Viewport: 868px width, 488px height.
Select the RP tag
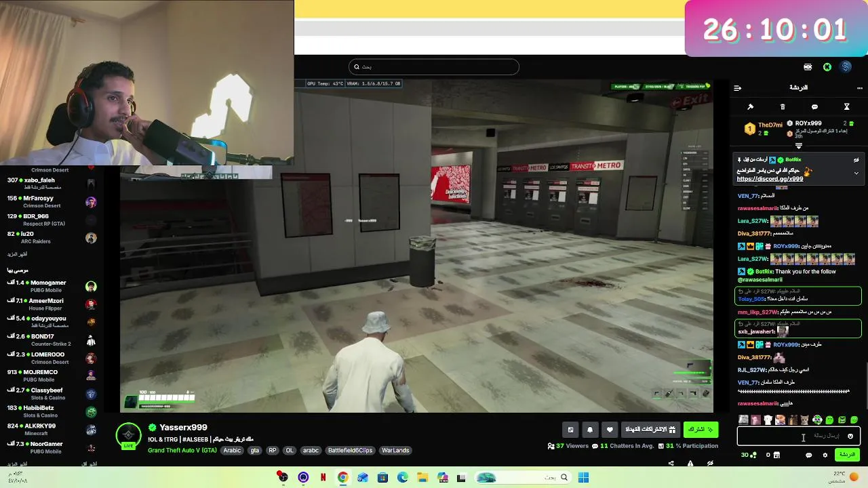(273, 451)
